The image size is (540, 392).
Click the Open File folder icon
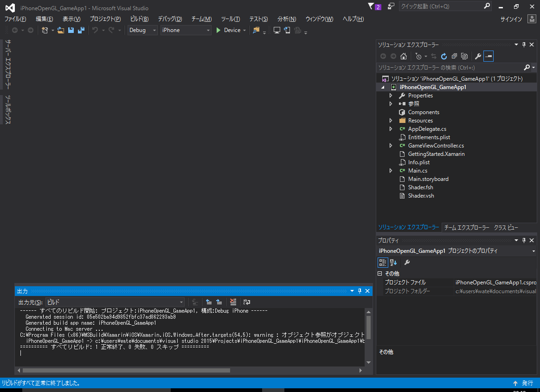point(61,30)
